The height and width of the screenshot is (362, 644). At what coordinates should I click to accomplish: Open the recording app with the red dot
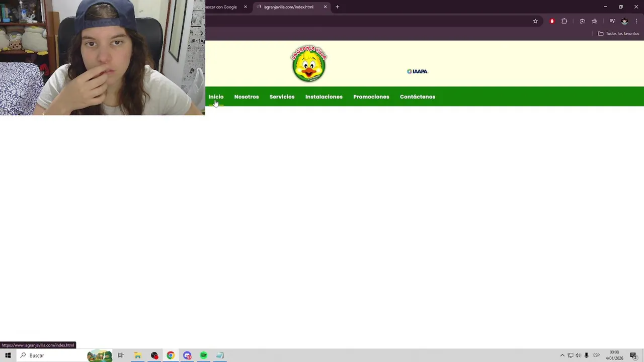[154, 355]
